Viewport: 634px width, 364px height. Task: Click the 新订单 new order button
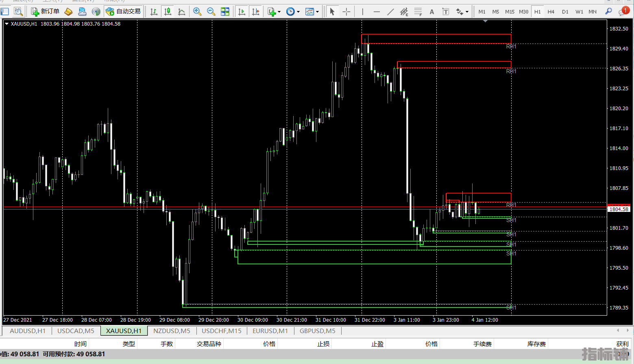45,11
